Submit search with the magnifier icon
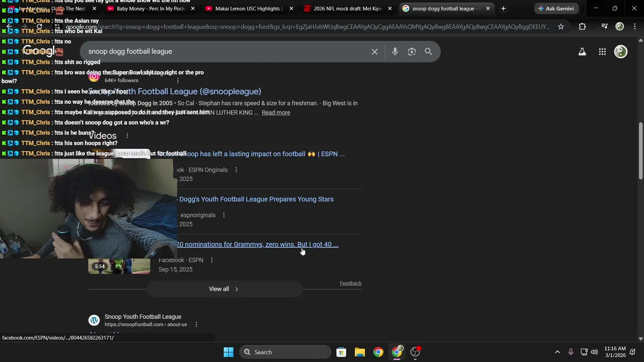644x362 pixels. click(428, 51)
